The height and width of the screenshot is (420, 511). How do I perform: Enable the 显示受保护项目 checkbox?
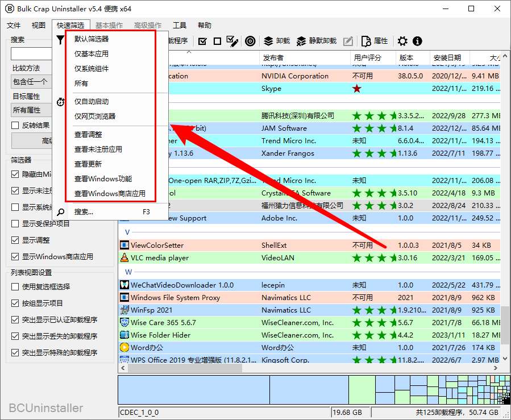click(x=16, y=224)
